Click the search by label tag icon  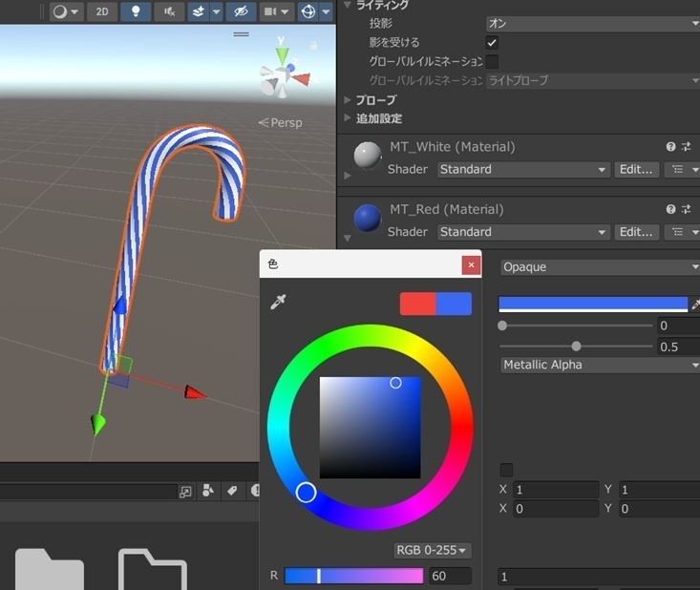coord(232,491)
